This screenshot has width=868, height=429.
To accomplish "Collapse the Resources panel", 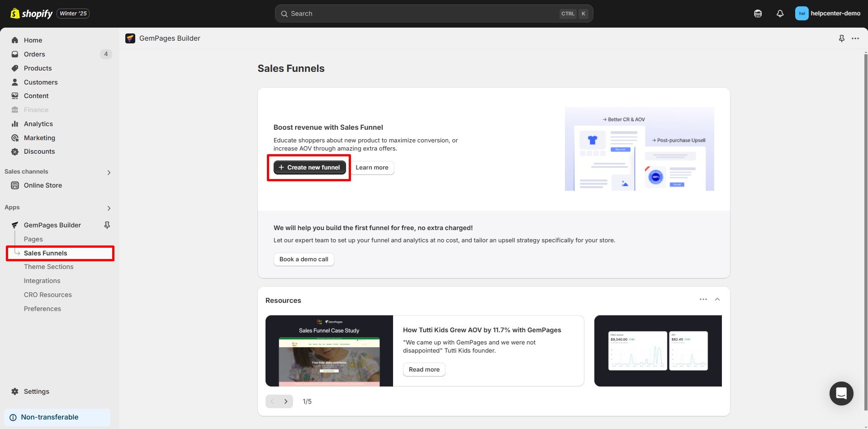I will [717, 299].
